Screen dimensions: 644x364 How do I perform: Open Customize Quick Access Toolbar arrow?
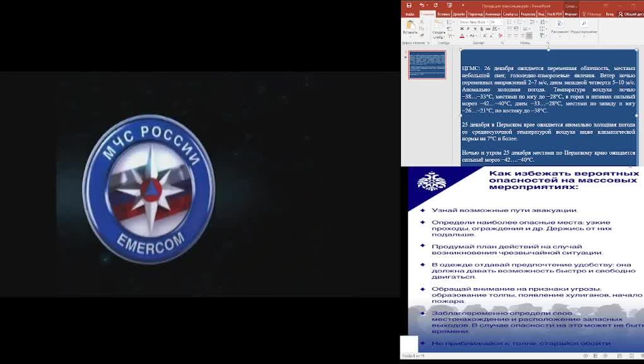coord(463,5)
